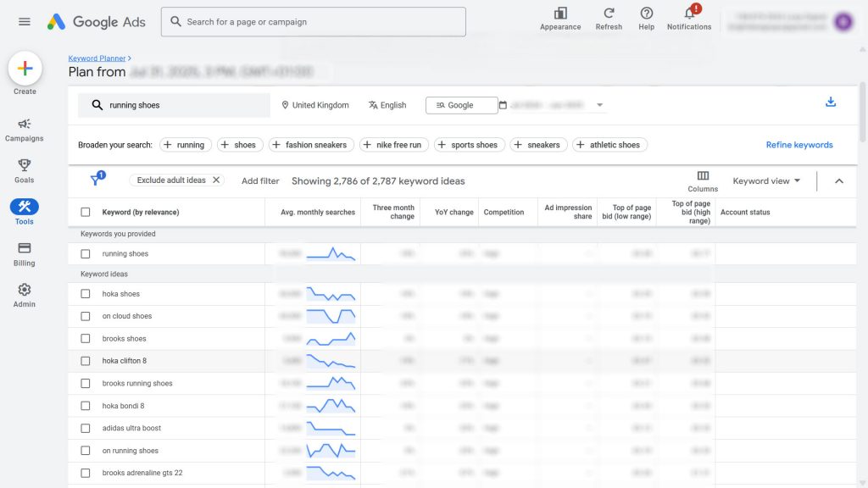This screenshot has width=868, height=488.
Task: Collapse the table panel with chevron
Action: click(x=839, y=180)
